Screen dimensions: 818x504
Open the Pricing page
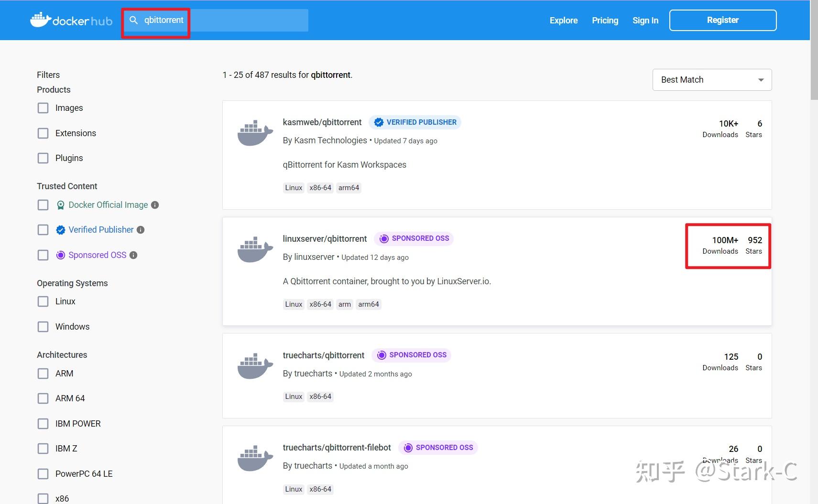tap(605, 20)
